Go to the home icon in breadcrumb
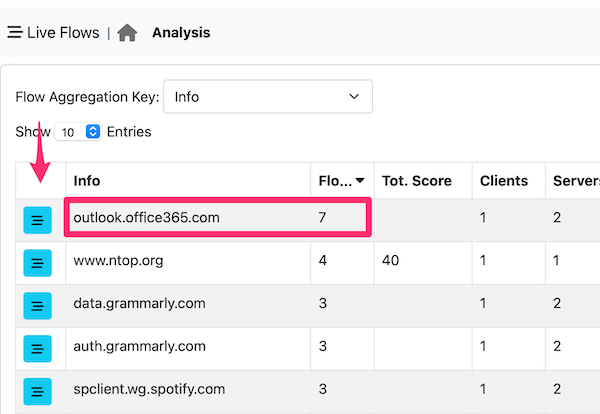Screen dimensions: 600x414 coord(127,33)
